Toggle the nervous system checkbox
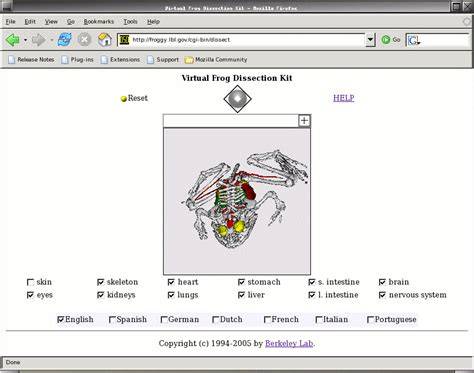Image resolution: width=474 pixels, height=373 pixels. [382, 295]
